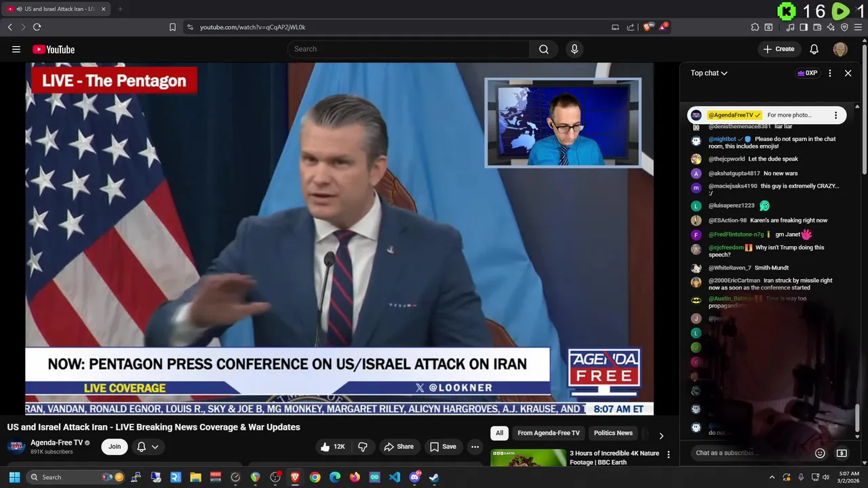Open the Windows Start menu
The image size is (868, 488).
pyautogui.click(x=14, y=477)
